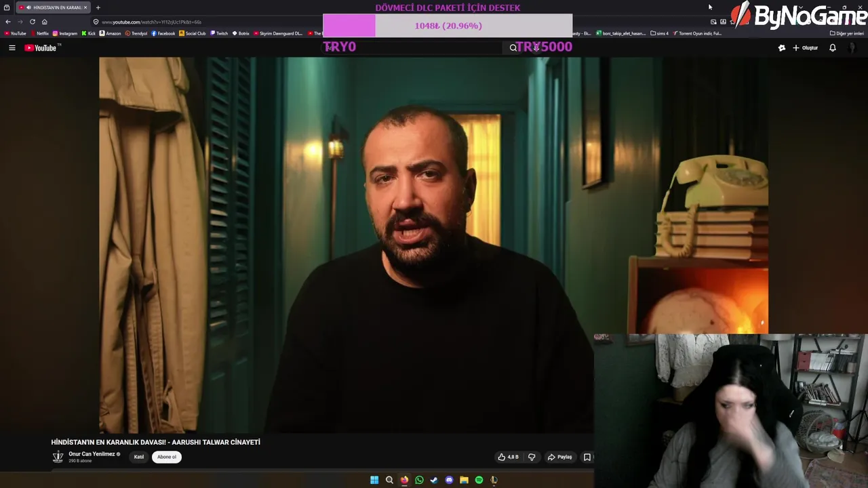Screen dimensions: 868x488
Task: Join the channel via Katıl
Action: (139, 457)
